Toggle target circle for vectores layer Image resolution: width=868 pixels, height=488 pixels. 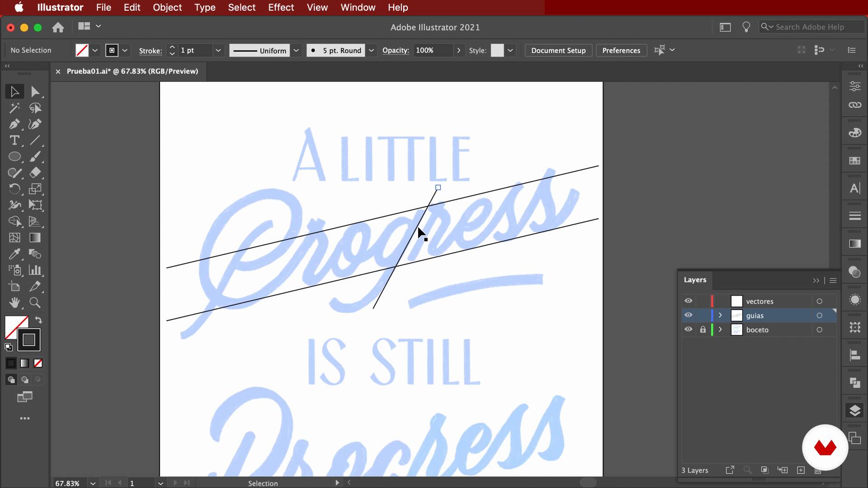click(x=819, y=301)
